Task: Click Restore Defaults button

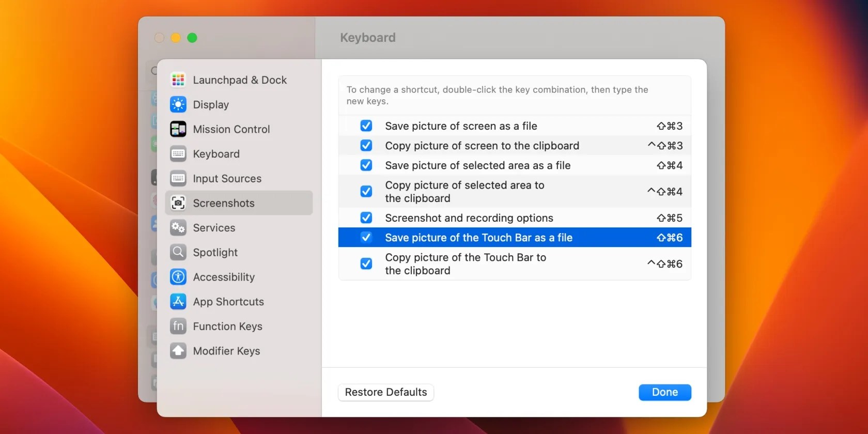Action: (386, 392)
